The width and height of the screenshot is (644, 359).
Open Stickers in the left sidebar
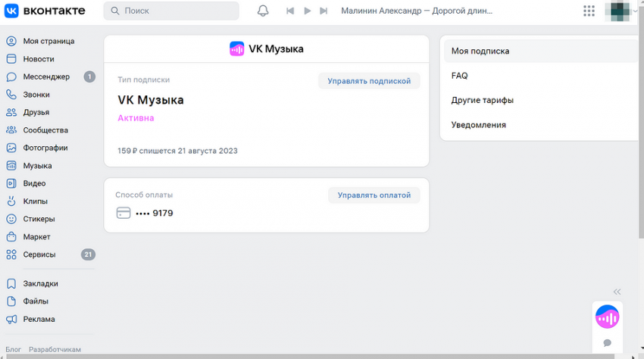(x=39, y=219)
